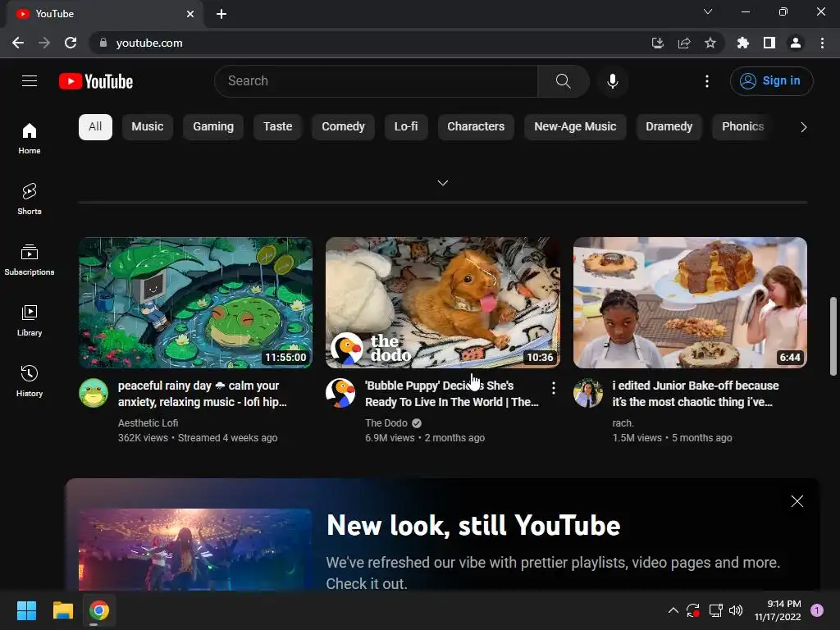Viewport: 840px width, 630px height.
Task: Open notification center badge
Action: 816,610
